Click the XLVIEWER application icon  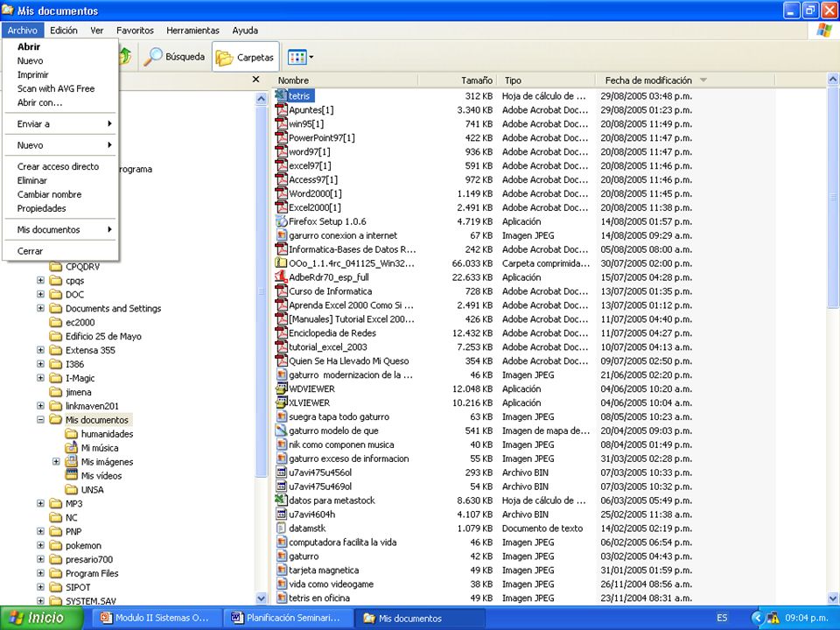pos(281,402)
